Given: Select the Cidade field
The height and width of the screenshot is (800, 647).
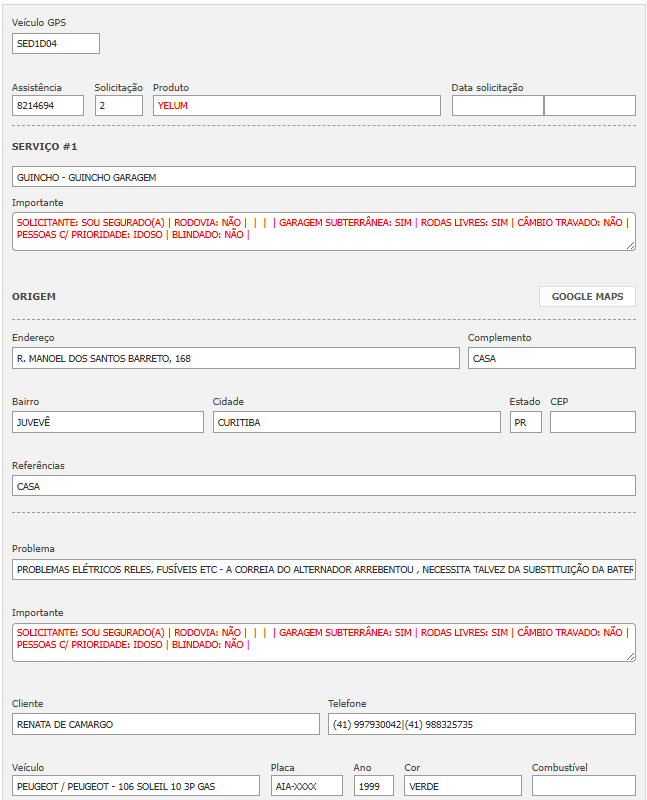Looking at the screenshot, I should point(356,422).
